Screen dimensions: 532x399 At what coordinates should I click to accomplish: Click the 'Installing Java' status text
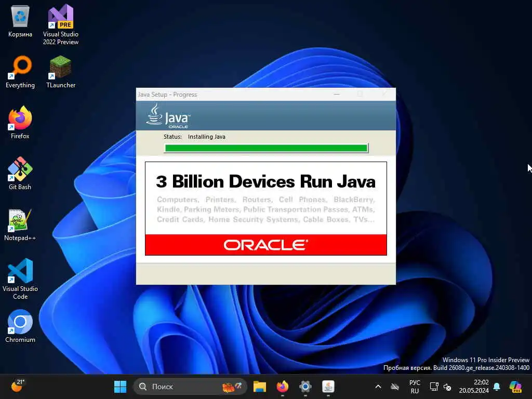pyautogui.click(x=207, y=137)
